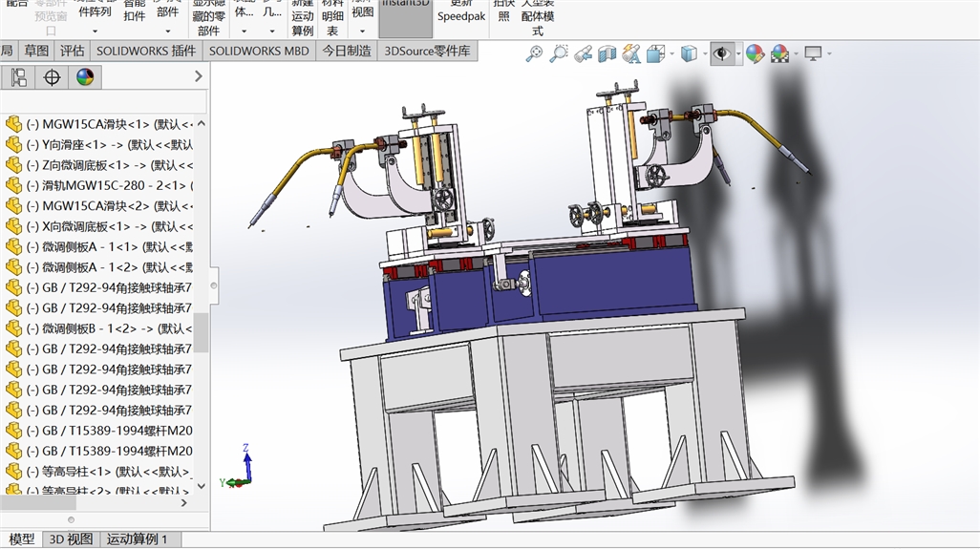The height and width of the screenshot is (549, 980).
Task: Open the Display Style dropdown
Action: click(690, 54)
